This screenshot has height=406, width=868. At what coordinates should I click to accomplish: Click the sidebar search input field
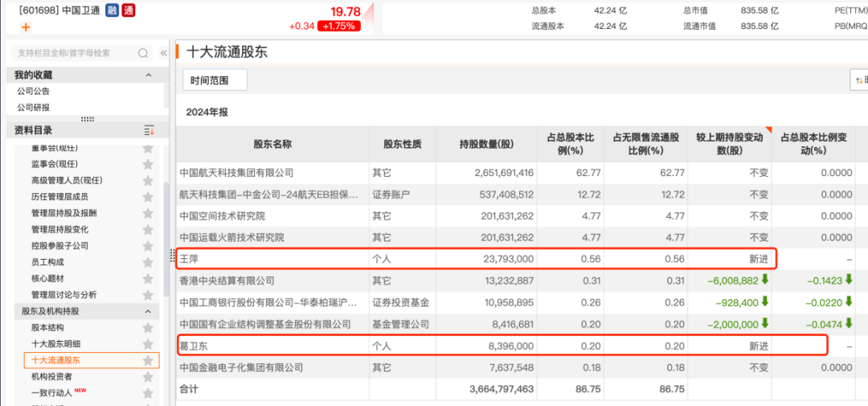point(72,53)
